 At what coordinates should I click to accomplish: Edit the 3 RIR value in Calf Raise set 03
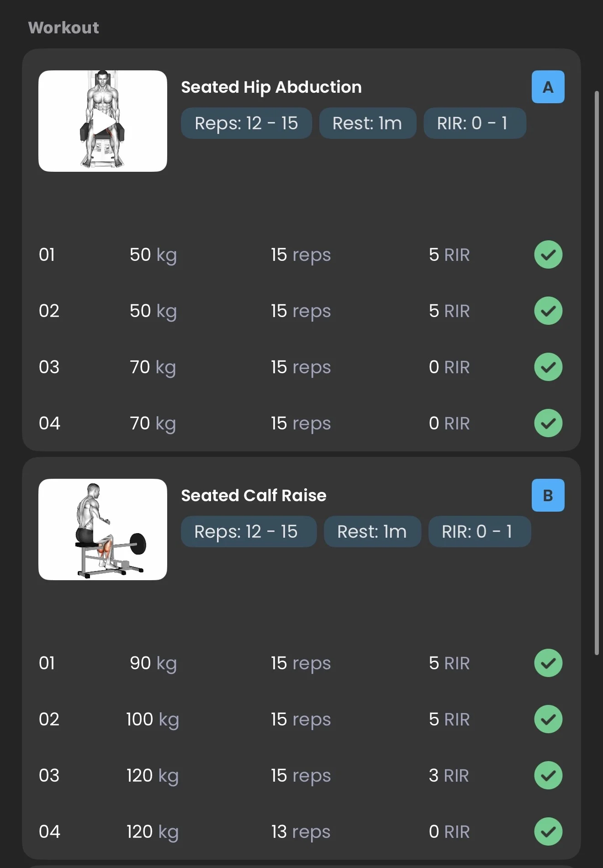tap(449, 775)
